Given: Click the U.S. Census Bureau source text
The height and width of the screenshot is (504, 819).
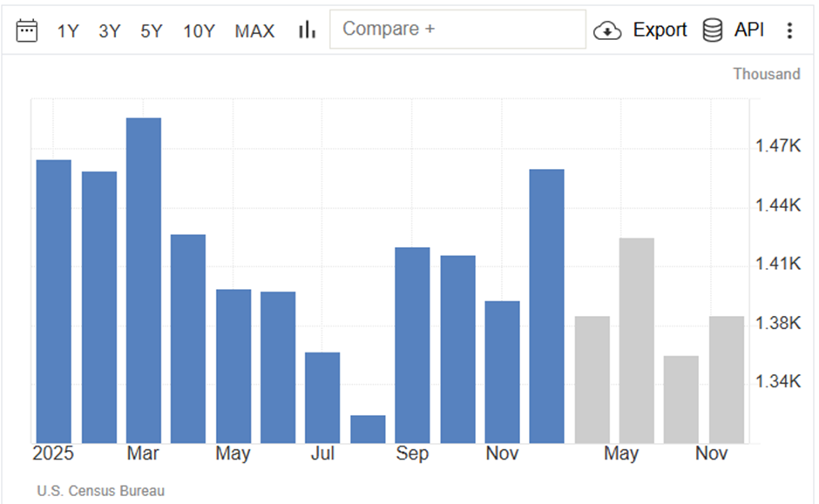Looking at the screenshot, I should (x=101, y=491).
